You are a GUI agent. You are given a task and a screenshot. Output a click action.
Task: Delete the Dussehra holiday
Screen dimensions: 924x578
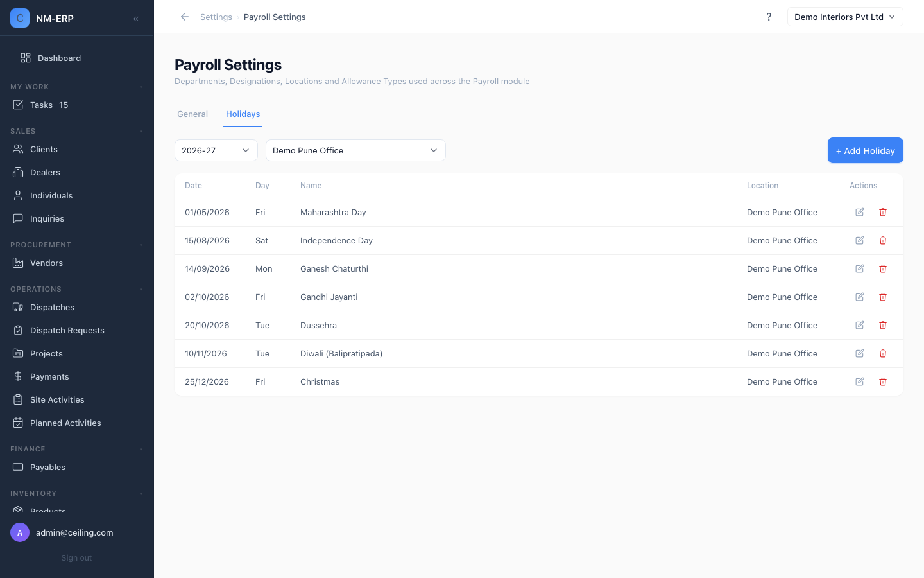point(883,325)
